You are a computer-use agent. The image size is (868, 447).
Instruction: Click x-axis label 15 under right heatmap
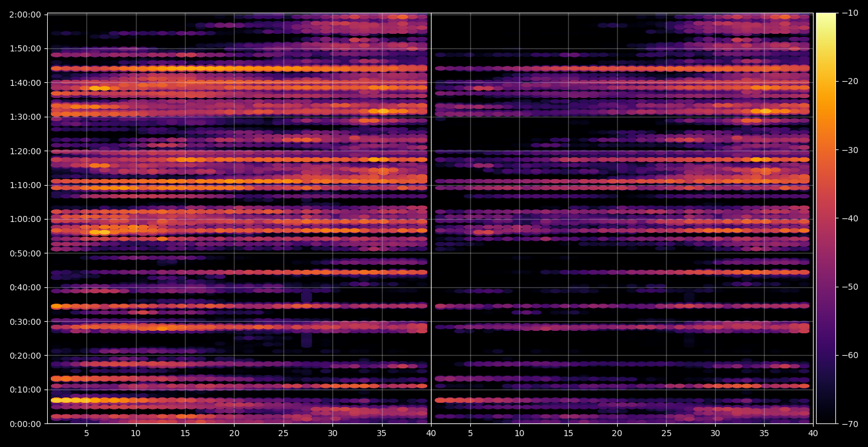coord(568,434)
